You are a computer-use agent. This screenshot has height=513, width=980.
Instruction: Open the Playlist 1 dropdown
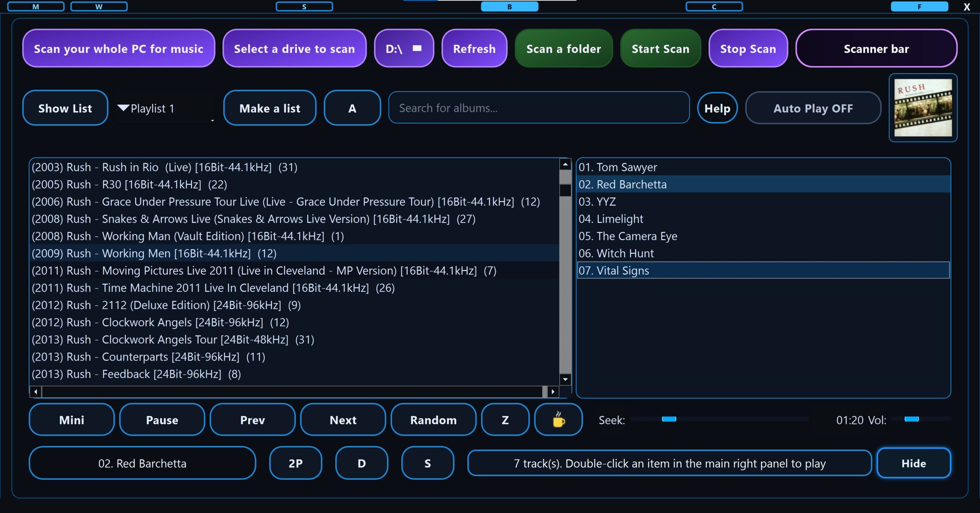point(165,108)
